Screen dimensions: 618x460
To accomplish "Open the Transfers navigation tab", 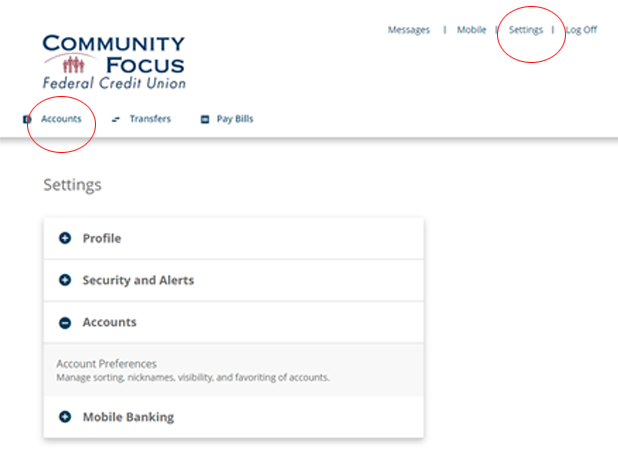I will [150, 119].
